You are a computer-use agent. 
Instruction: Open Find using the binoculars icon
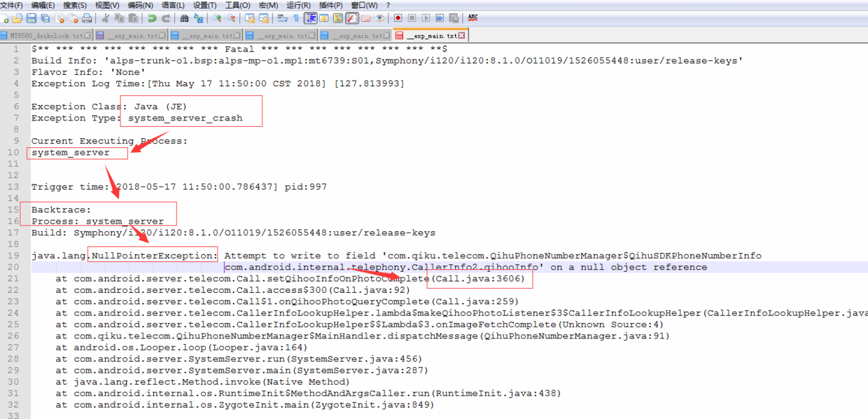pyautogui.click(x=184, y=18)
